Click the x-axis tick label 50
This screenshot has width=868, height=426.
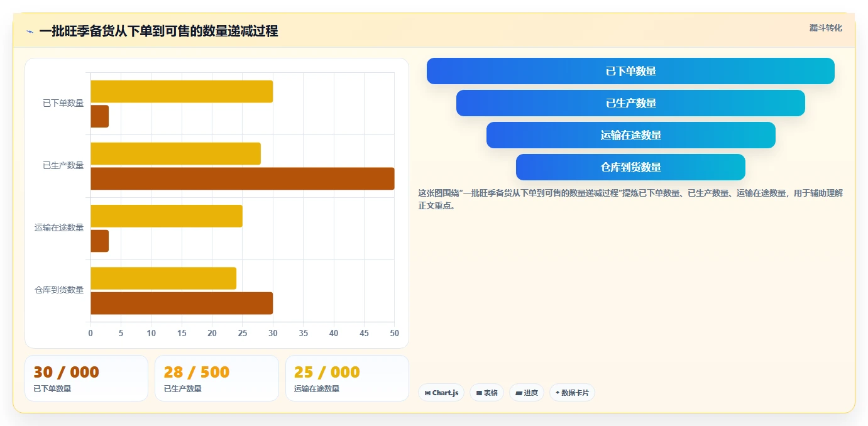394,333
